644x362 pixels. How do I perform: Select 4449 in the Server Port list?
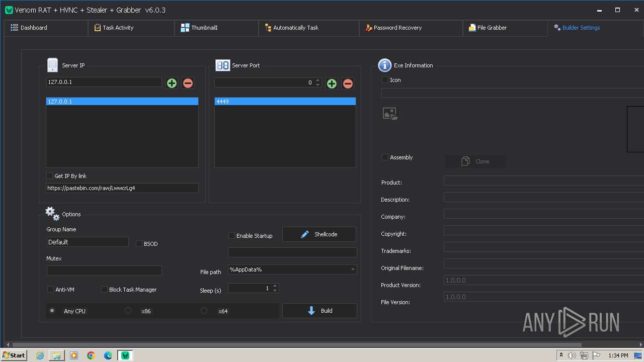point(285,102)
